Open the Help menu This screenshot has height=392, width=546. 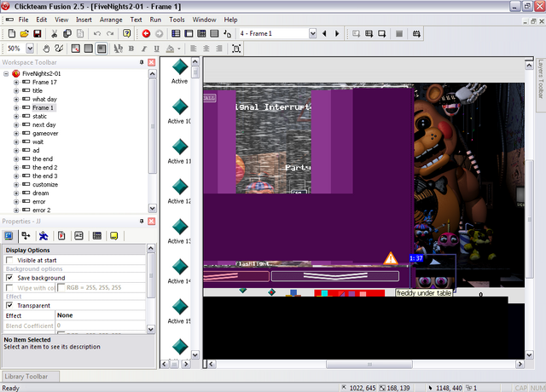point(230,20)
